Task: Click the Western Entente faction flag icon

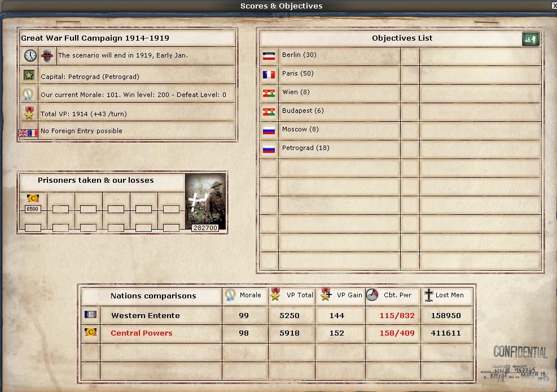Action: tap(90, 315)
